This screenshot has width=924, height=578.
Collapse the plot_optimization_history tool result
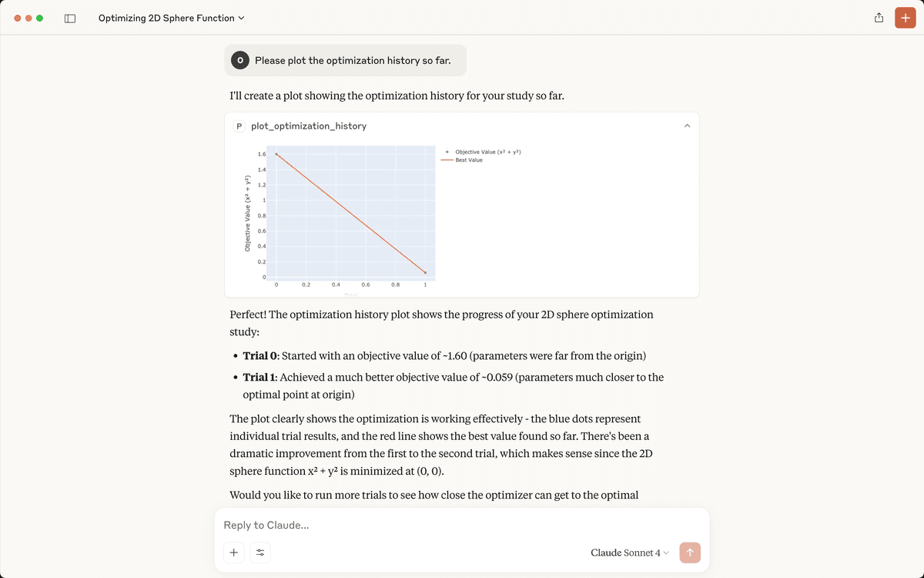click(x=687, y=126)
